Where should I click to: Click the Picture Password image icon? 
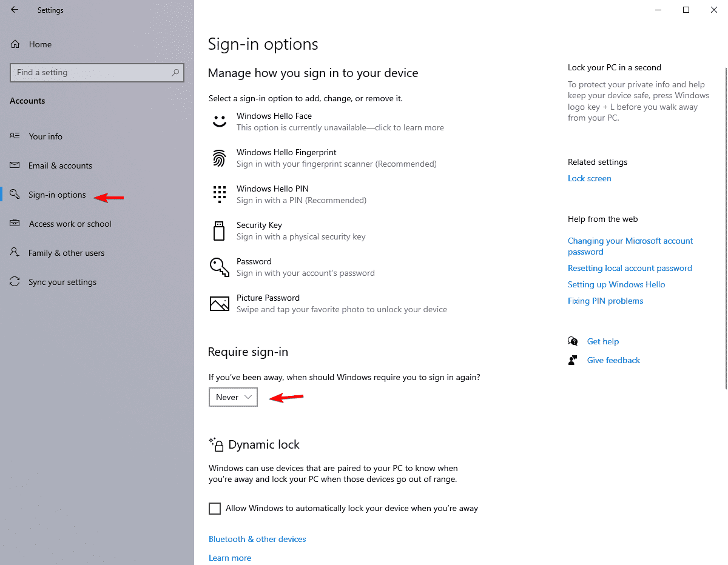(x=219, y=304)
